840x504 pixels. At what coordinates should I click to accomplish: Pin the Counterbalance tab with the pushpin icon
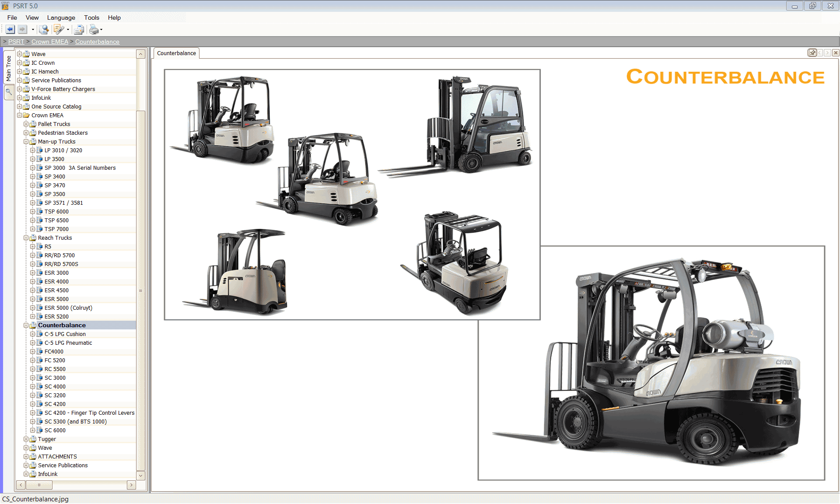click(813, 52)
